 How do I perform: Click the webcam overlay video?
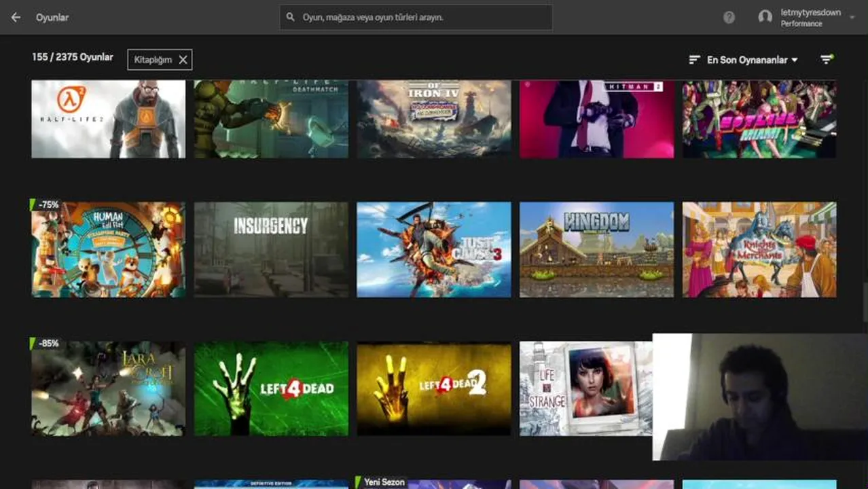(760, 397)
